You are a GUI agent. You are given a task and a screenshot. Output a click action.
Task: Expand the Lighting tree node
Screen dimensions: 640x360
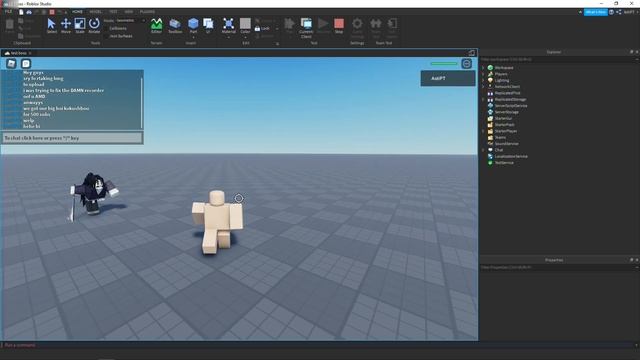pyautogui.click(x=483, y=80)
